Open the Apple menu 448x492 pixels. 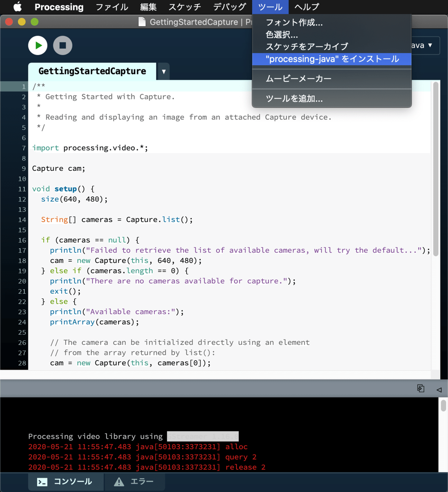[18, 7]
